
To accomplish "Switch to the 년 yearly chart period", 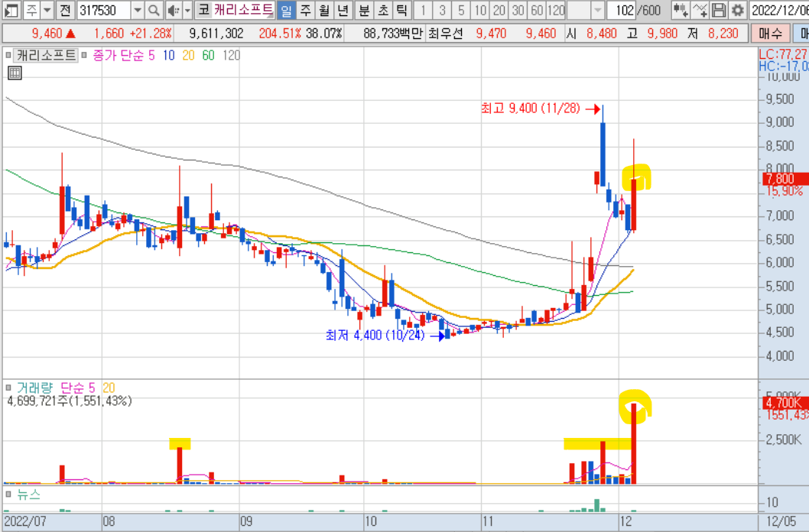I will (343, 10).
